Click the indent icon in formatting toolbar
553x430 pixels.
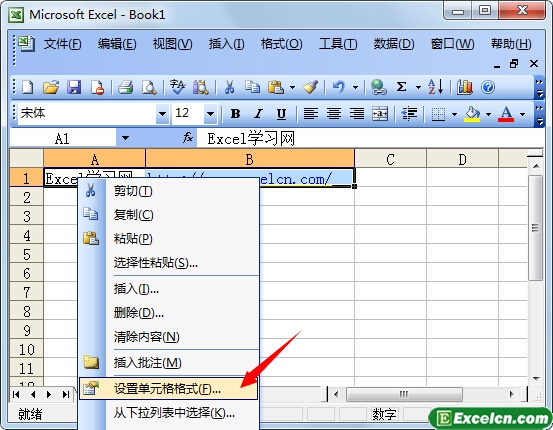pyautogui.click(x=409, y=114)
